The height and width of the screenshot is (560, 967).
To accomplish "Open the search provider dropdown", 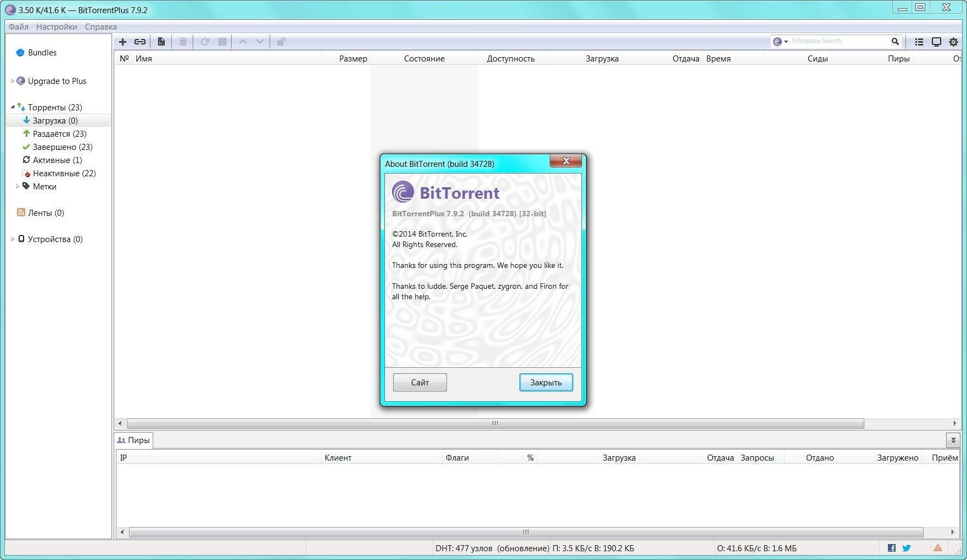I will click(780, 41).
